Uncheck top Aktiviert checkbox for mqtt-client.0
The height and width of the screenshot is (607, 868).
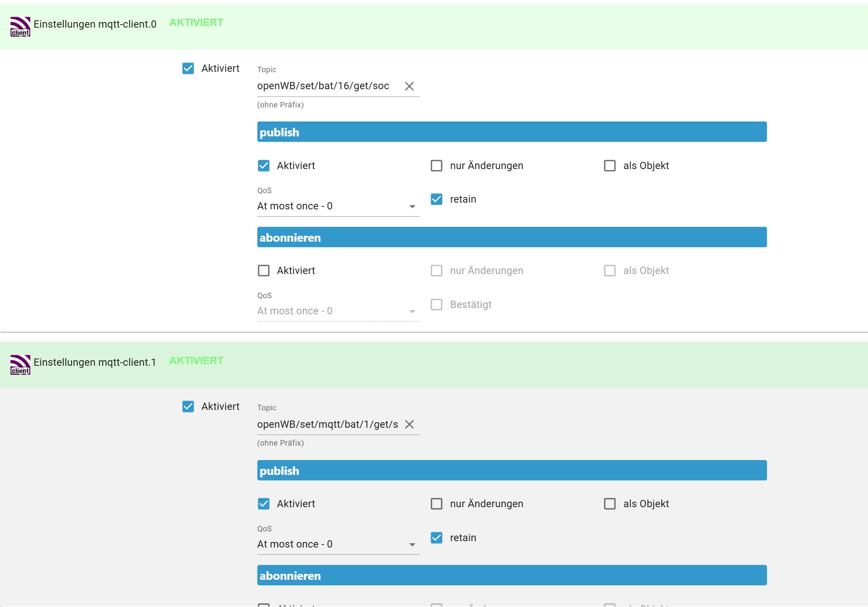click(188, 68)
